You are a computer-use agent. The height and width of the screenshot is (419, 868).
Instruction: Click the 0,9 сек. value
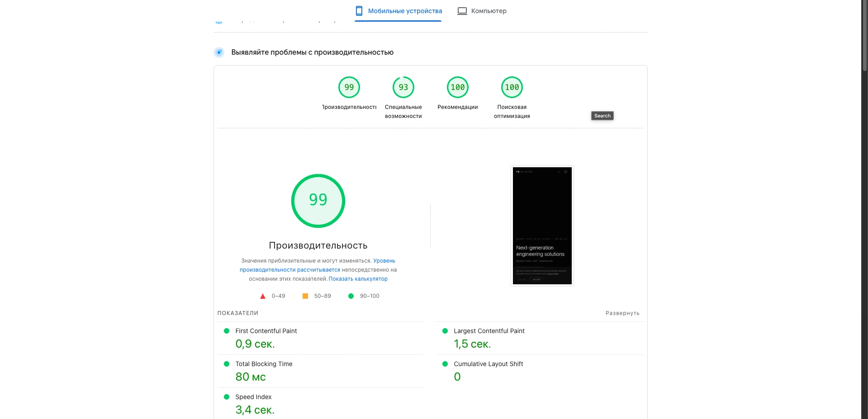click(255, 344)
